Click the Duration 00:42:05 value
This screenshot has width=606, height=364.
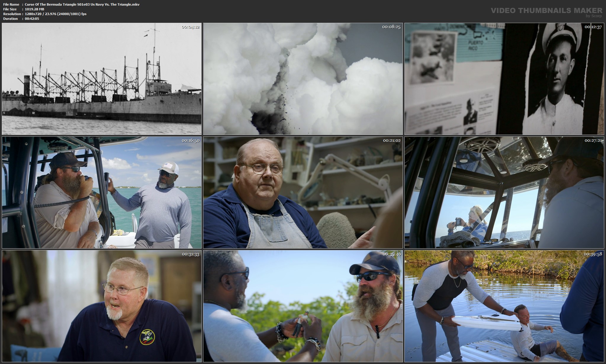pos(32,19)
